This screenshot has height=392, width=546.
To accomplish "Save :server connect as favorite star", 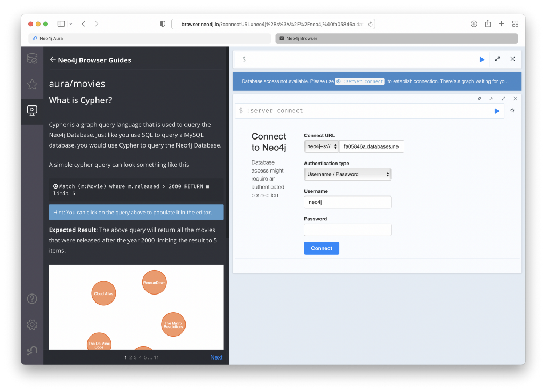I will tap(512, 111).
